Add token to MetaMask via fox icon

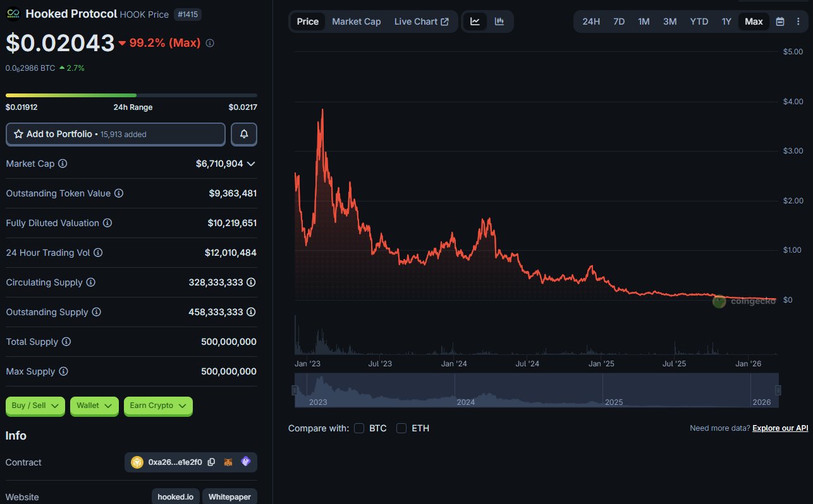228,462
